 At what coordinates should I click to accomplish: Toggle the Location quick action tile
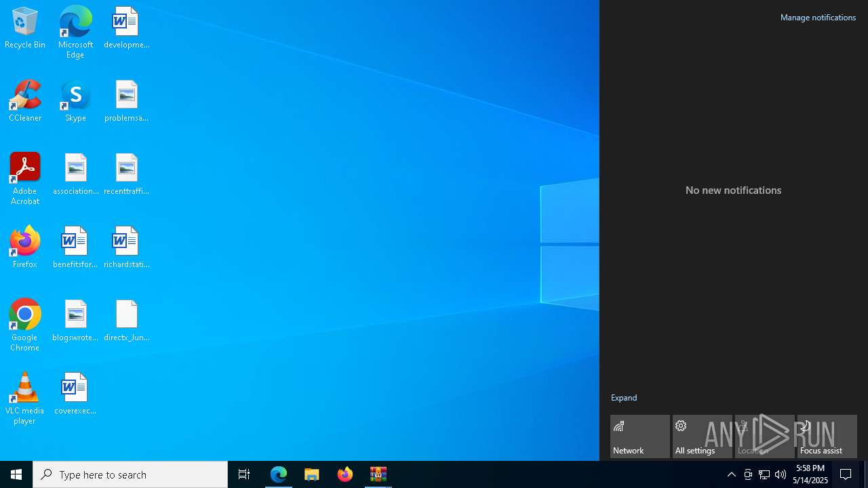pyautogui.click(x=765, y=436)
